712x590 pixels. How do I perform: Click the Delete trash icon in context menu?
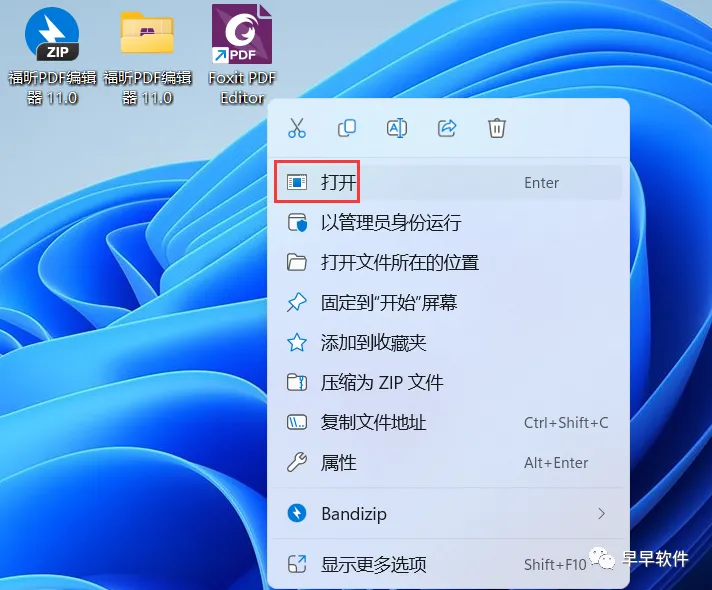pos(497,128)
